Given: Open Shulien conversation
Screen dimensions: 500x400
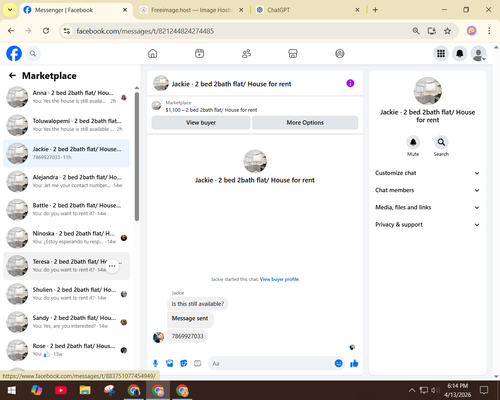Looking at the screenshot, I should click(67, 294).
